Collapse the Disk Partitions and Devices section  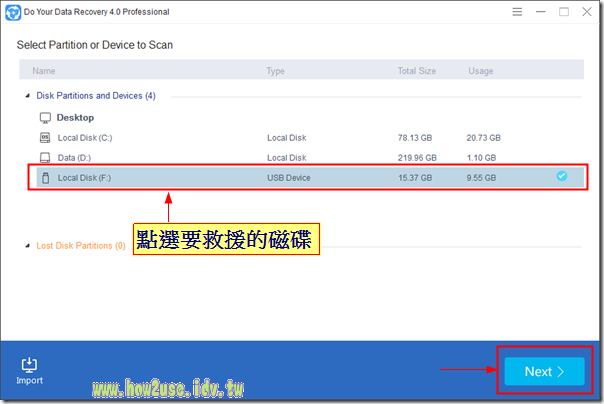point(27,96)
